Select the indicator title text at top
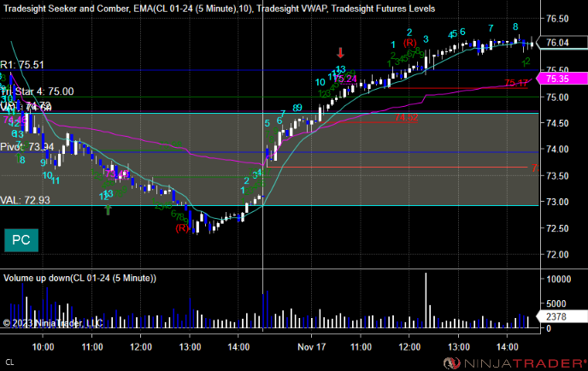The width and height of the screenshot is (588, 371). coord(220,9)
